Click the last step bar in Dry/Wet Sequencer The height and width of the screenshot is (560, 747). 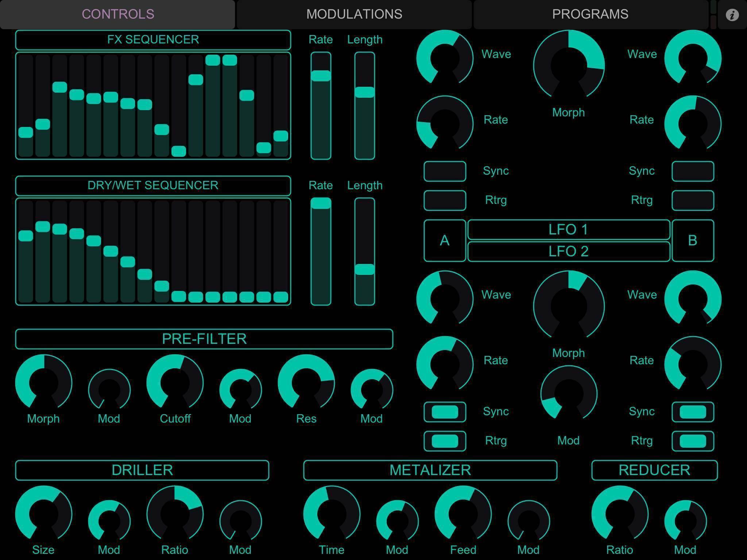click(x=281, y=252)
